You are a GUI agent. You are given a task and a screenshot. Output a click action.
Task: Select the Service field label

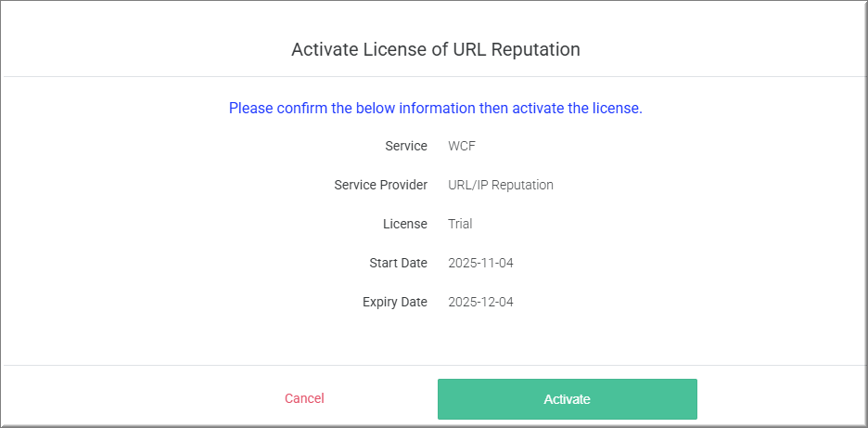[406, 146]
